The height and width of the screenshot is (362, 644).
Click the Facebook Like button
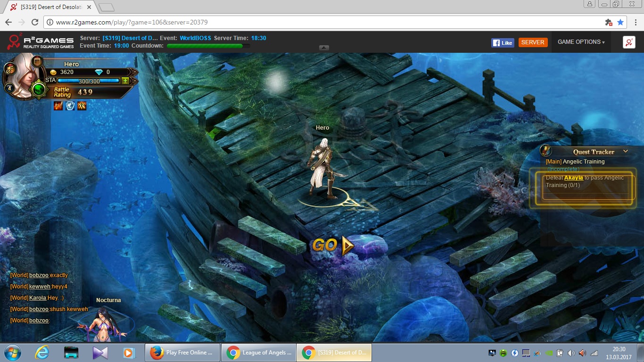pyautogui.click(x=503, y=42)
